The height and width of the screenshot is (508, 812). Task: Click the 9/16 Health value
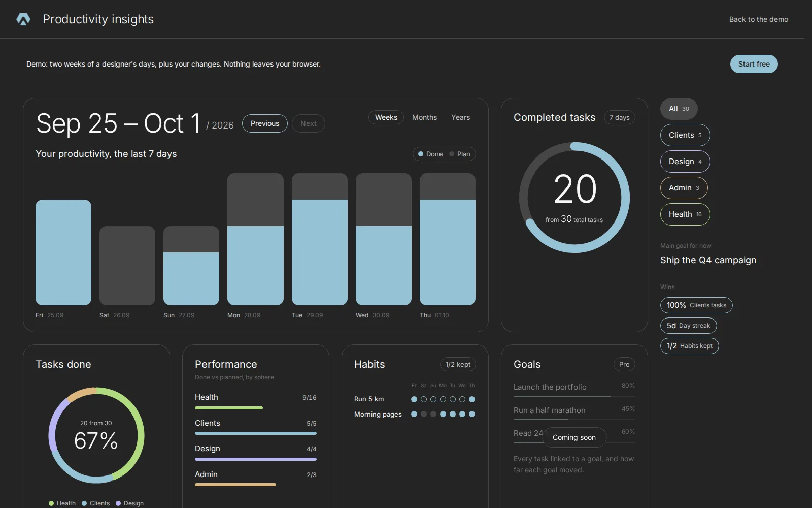pyautogui.click(x=309, y=398)
